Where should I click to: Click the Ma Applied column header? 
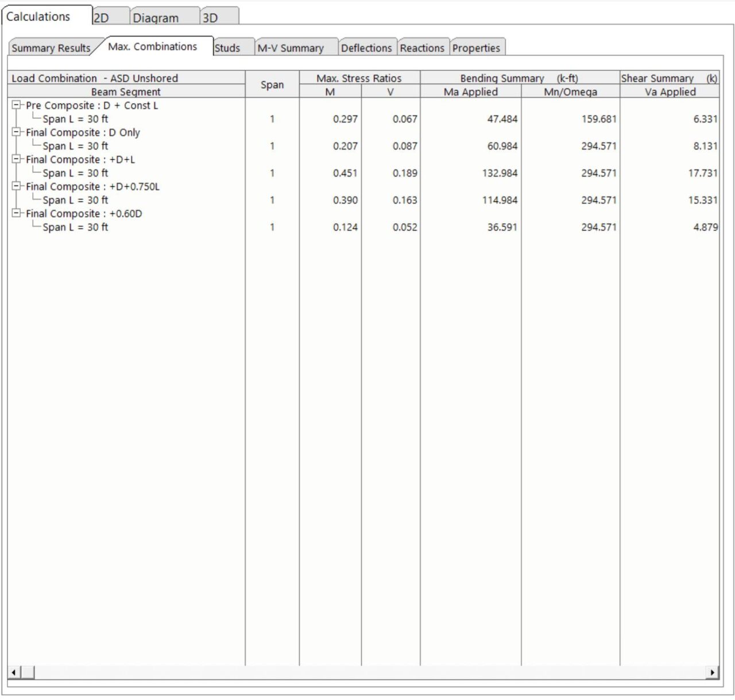pyautogui.click(x=470, y=92)
